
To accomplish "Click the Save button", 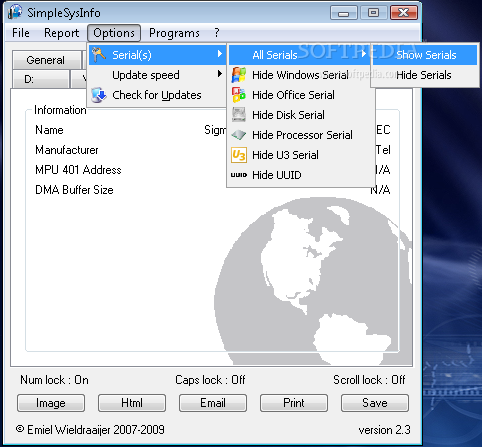I will pos(375,403).
